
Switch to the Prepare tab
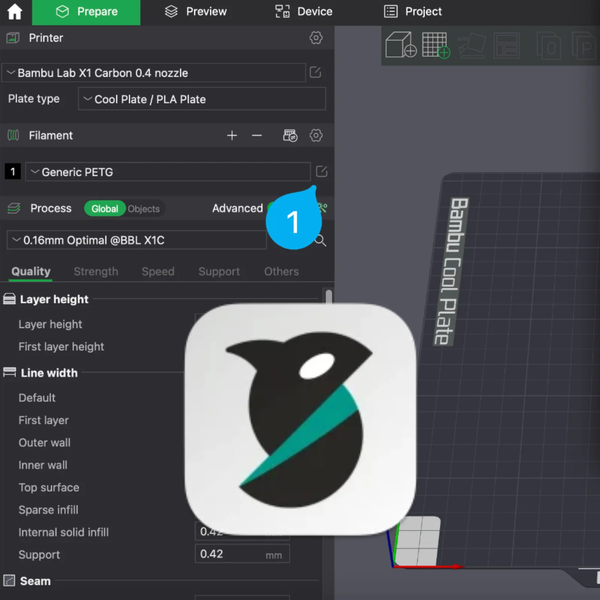[86, 12]
